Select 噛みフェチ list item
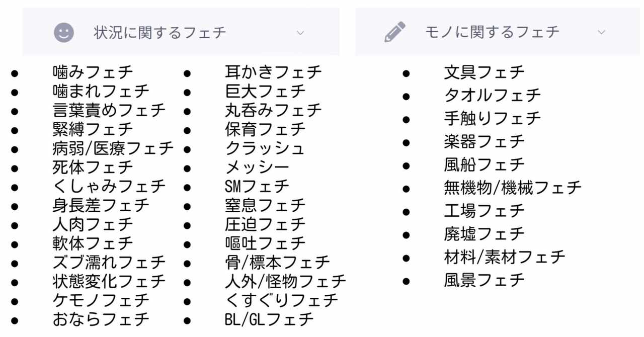Screen dimensions: 644x337 tap(93, 72)
